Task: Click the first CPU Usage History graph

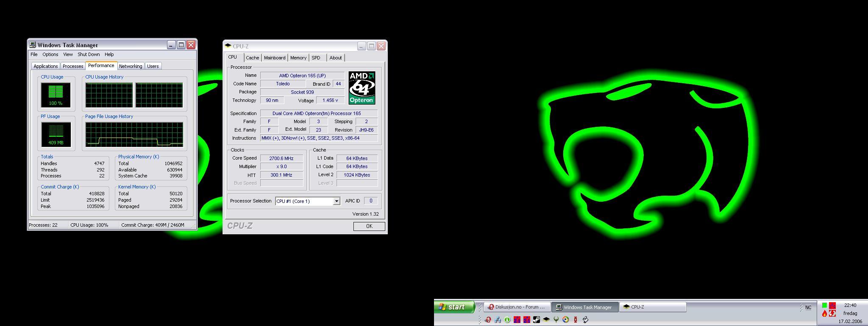Action: (109, 95)
